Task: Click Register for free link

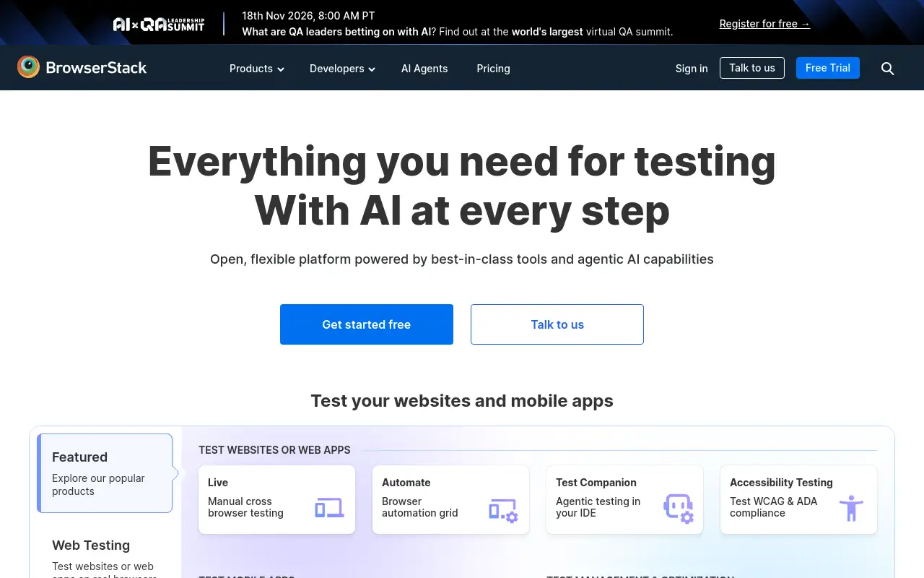Action: coord(764,24)
